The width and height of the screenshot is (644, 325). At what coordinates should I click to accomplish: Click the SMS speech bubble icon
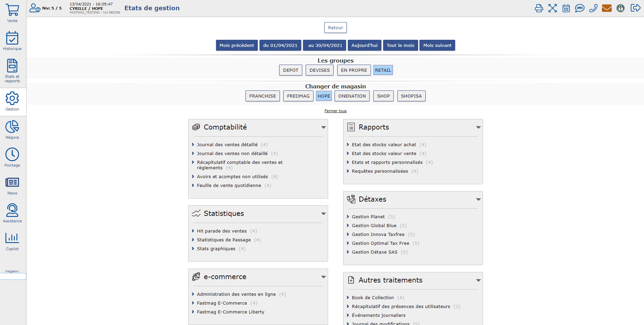579,8
